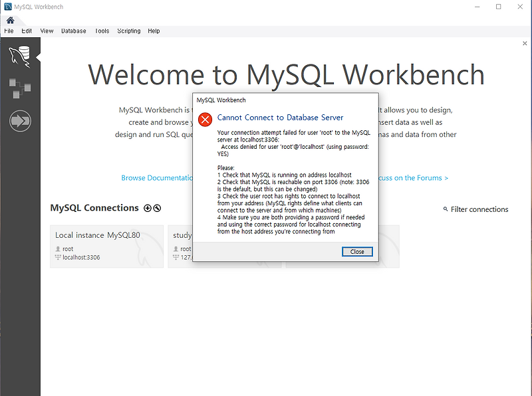Click inside the Filter connections field

point(479,209)
